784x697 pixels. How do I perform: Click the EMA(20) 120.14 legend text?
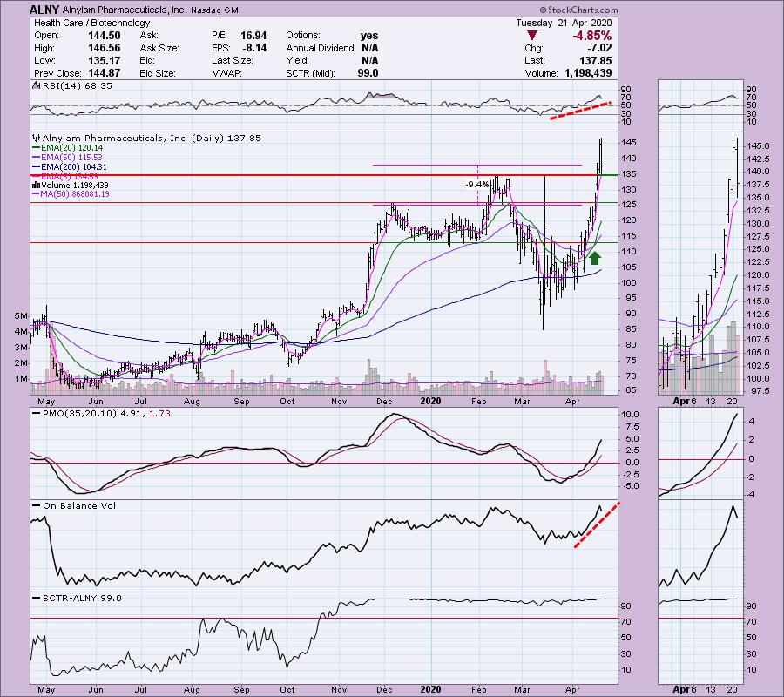[x=72, y=148]
